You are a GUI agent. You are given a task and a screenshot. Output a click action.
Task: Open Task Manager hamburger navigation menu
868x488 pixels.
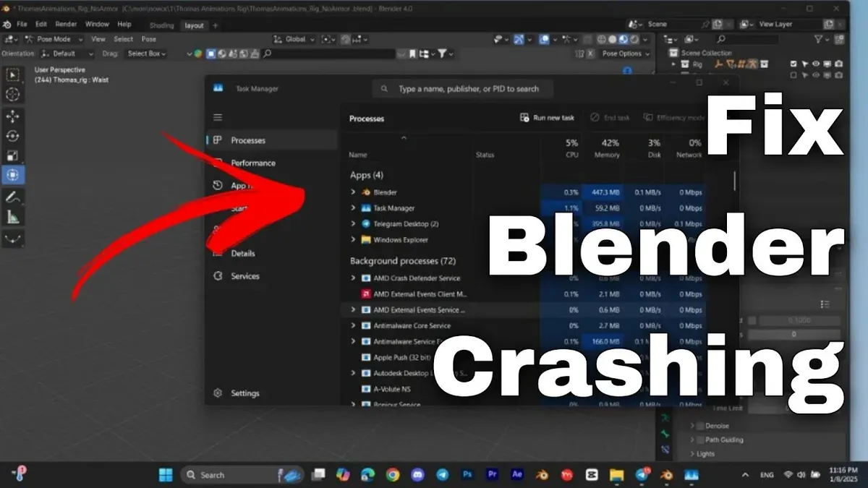pyautogui.click(x=218, y=117)
